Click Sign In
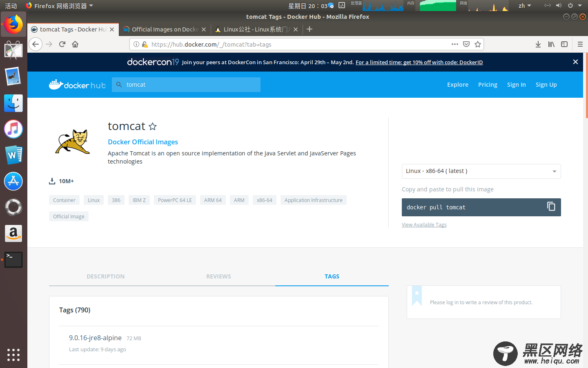The width and height of the screenshot is (588, 368). coord(516,85)
